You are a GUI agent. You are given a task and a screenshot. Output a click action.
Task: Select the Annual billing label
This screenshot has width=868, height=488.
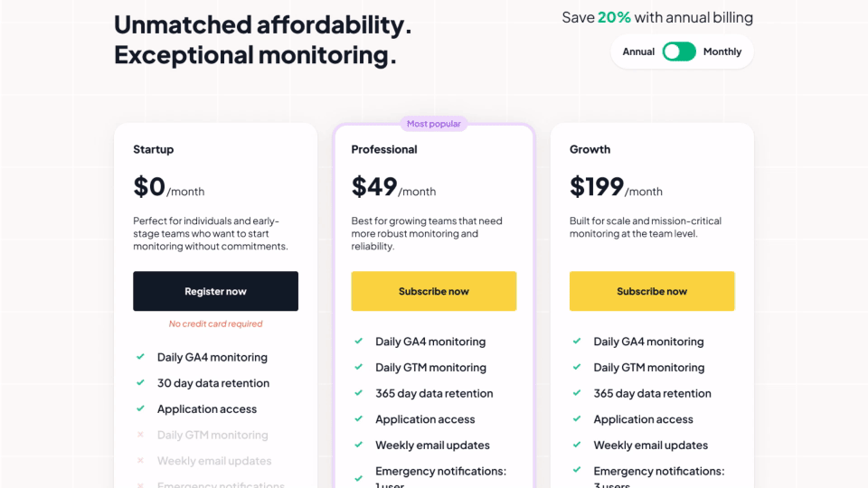638,52
